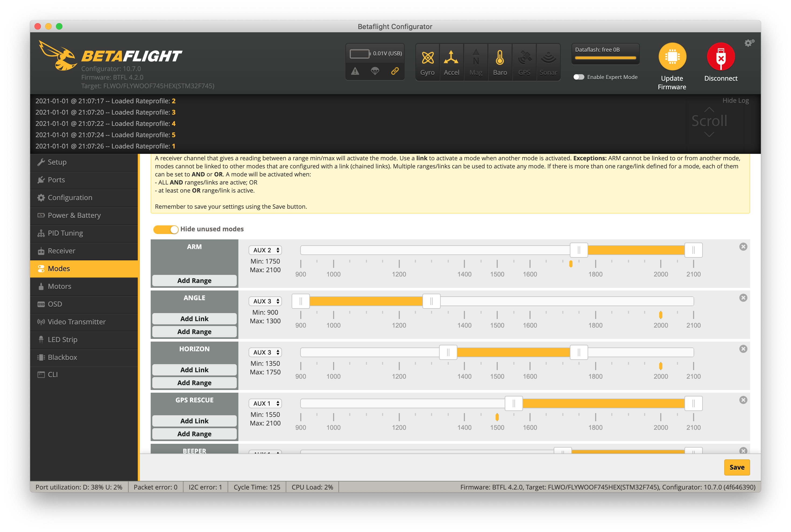Image resolution: width=791 pixels, height=532 pixels.
Task: Open the Motors tab
Action: click(84, 286)
